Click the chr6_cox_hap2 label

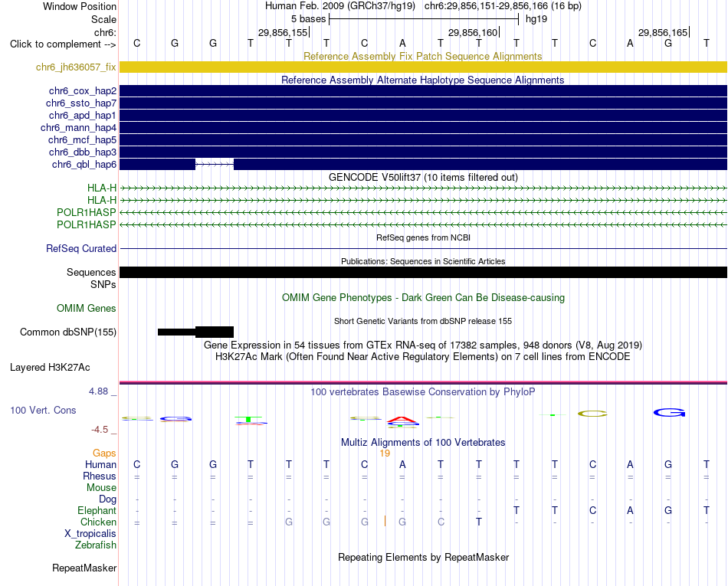(83, 91)
